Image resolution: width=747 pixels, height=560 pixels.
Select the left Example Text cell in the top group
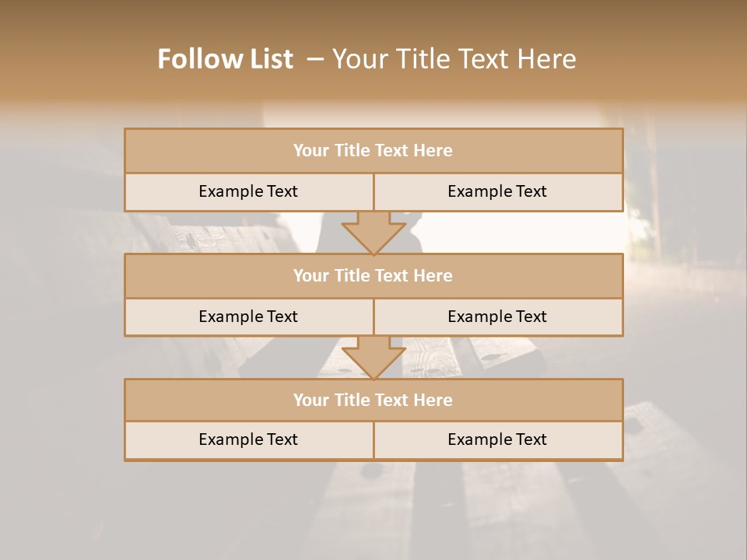tap(249, 192)
